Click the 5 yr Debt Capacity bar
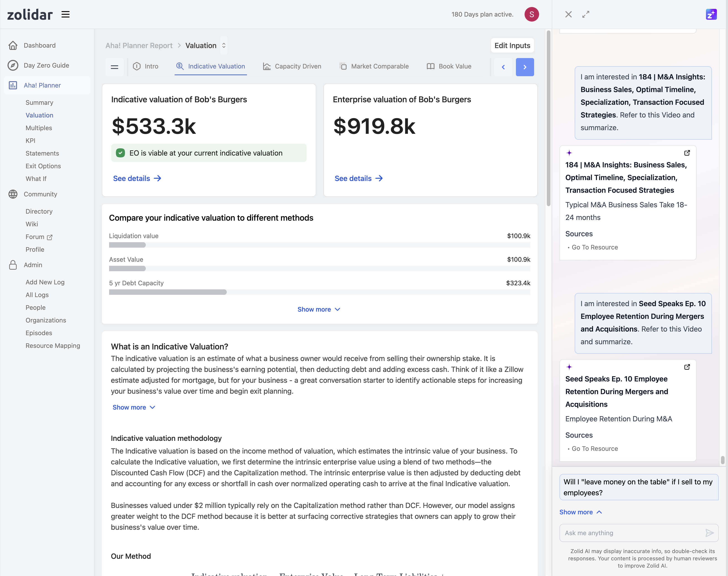 [168, 292]
